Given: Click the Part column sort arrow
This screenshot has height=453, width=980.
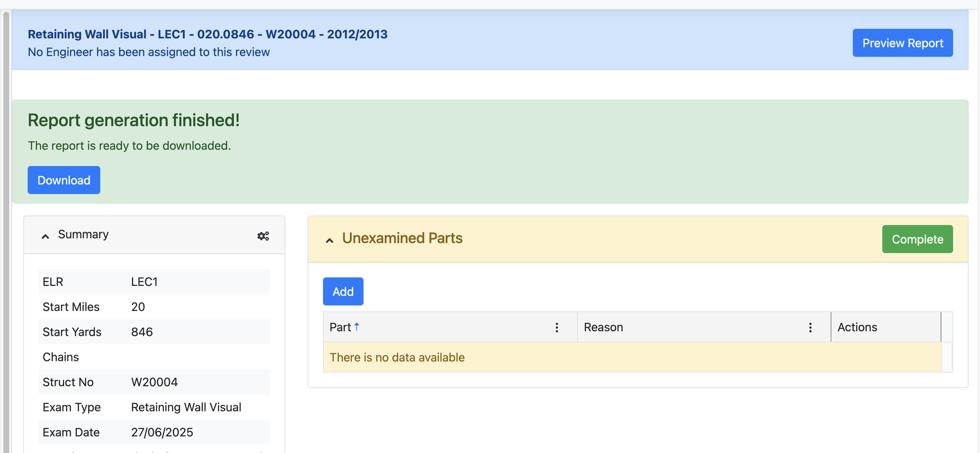Looking at the screenshot, I should click(357, 326).
